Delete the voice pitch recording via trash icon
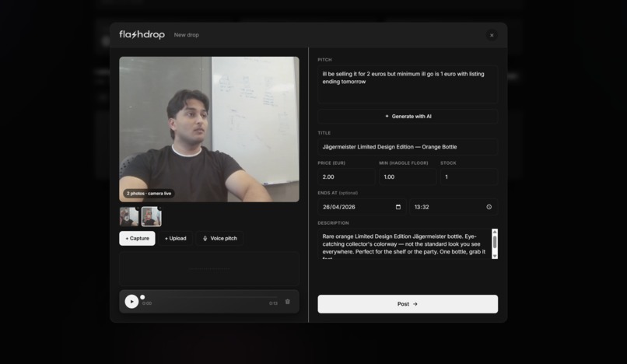627x364 pixels. pos(288,302)
